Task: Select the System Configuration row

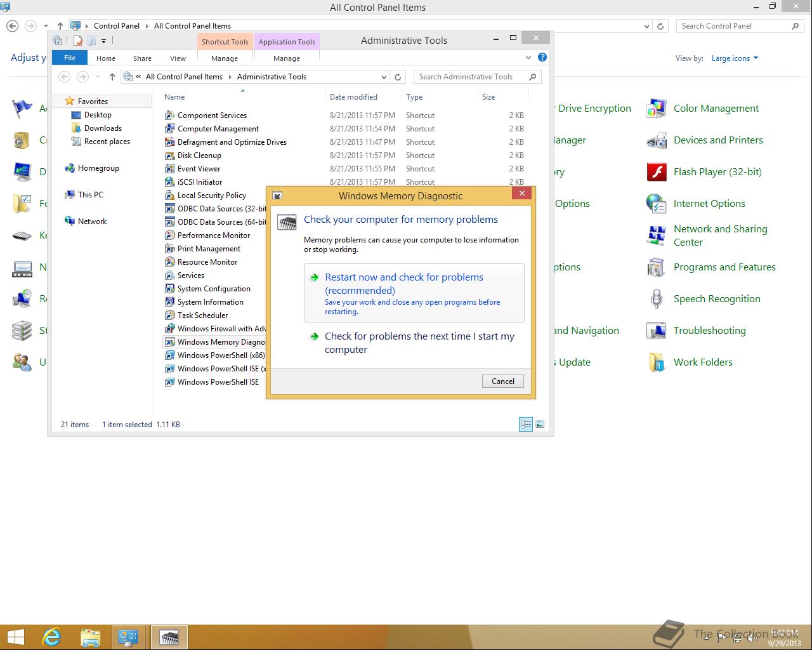Action: 214,289
